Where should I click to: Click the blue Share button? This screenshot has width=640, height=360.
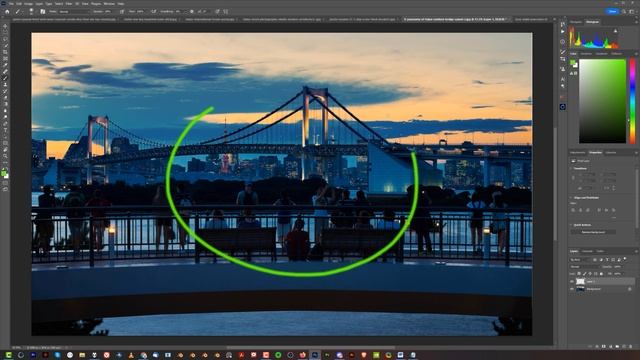612,11
